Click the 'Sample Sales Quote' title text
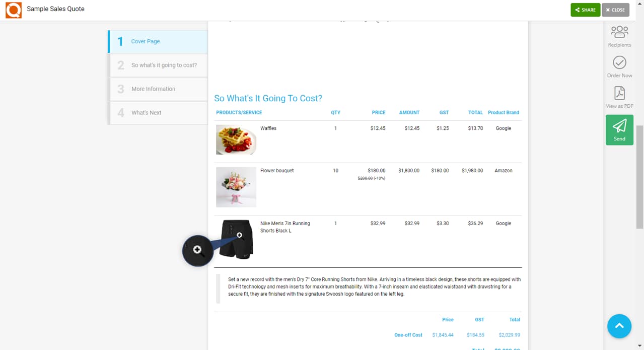The width and height of the screenshot is (644, 350). tap(55, 9)
